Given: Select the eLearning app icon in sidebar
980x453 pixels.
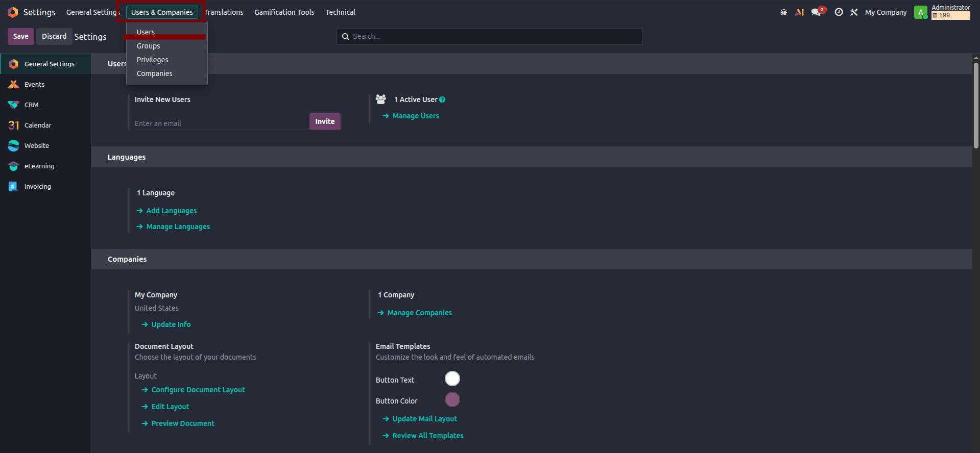Looking at the screenshot, I should pyautogui.click(x=14, y=166).
